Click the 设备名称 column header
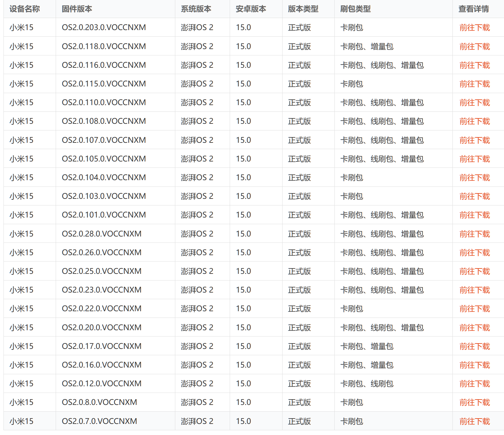The image size is (504, 435). (25, 9)
